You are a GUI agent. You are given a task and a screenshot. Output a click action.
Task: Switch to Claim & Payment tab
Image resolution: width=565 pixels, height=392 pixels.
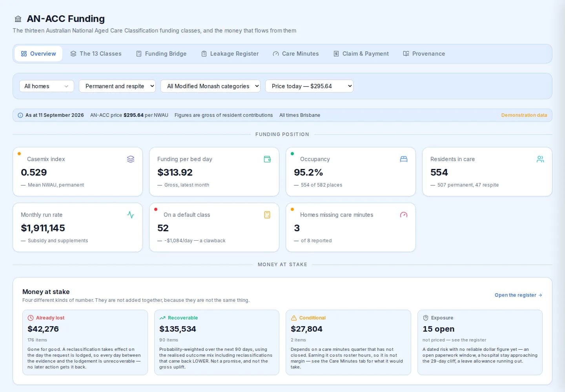click(361, 54)
